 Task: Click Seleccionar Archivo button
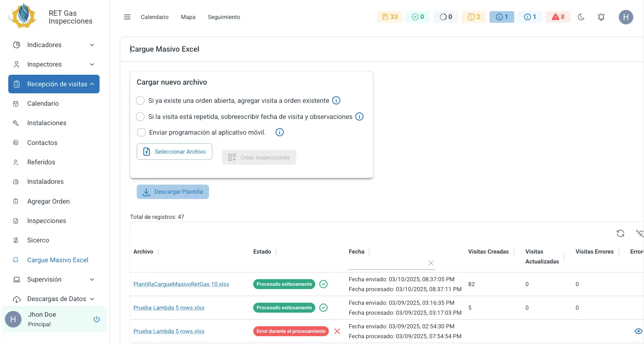[x=174, y=152]
